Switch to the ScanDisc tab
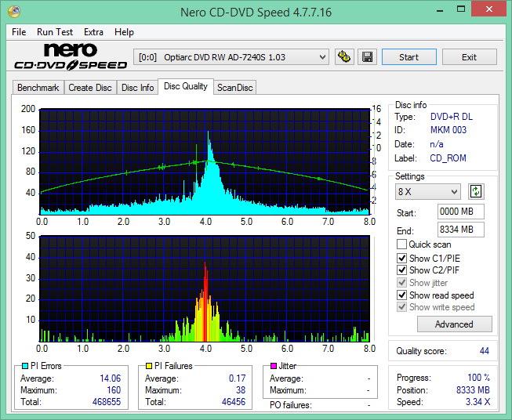Image resolution: width=512 pixels, height=420 pixels. tap(235, 88)
